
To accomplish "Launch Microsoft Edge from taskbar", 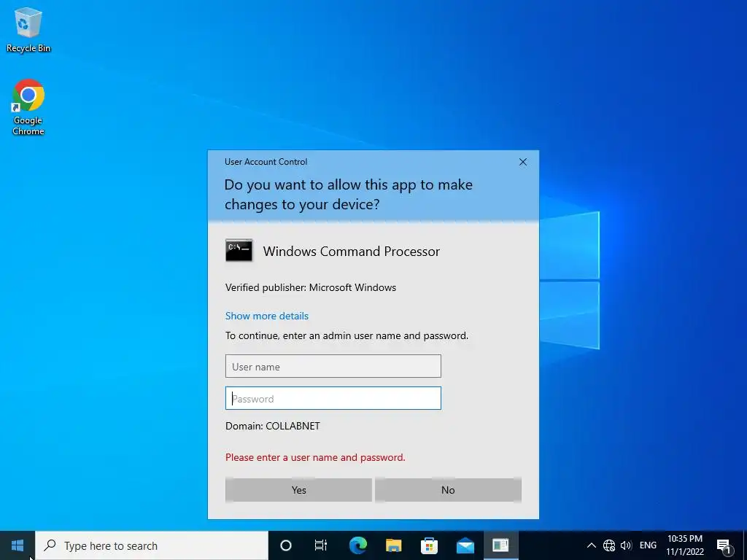I will pos(358,545).
